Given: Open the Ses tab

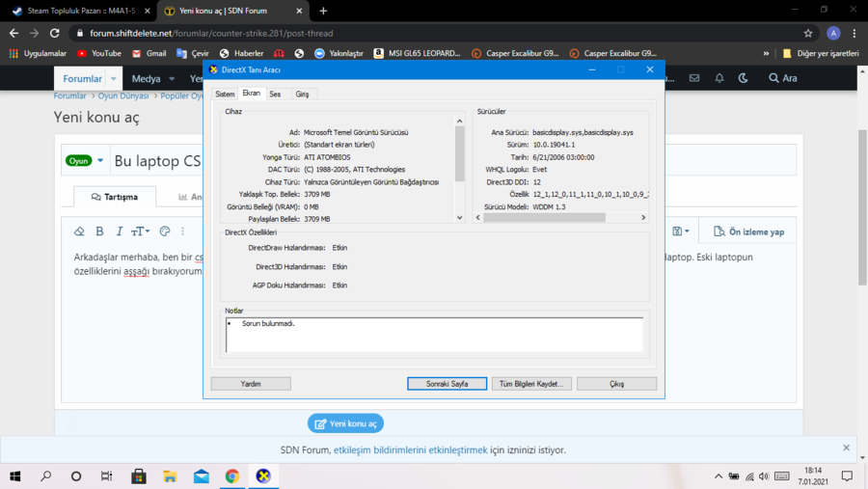Looking at the screenshot, I should (275, 95).
